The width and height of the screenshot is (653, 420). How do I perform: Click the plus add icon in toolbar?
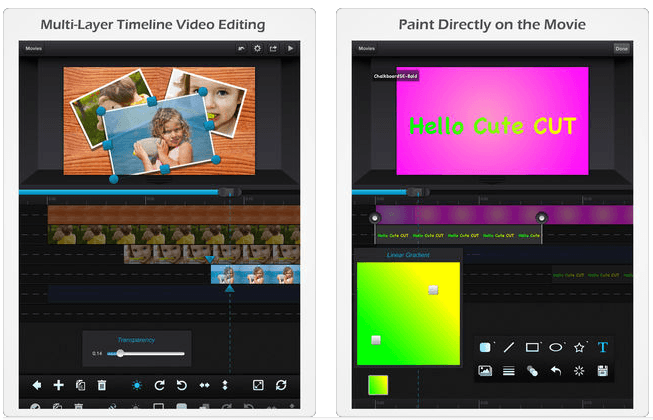[x=59, y=385]
